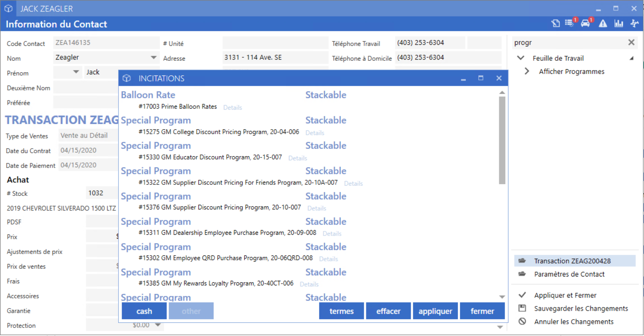Click the Date de Paiement field
This screenshot has width=644, height=336.
[x=89, y=165]
